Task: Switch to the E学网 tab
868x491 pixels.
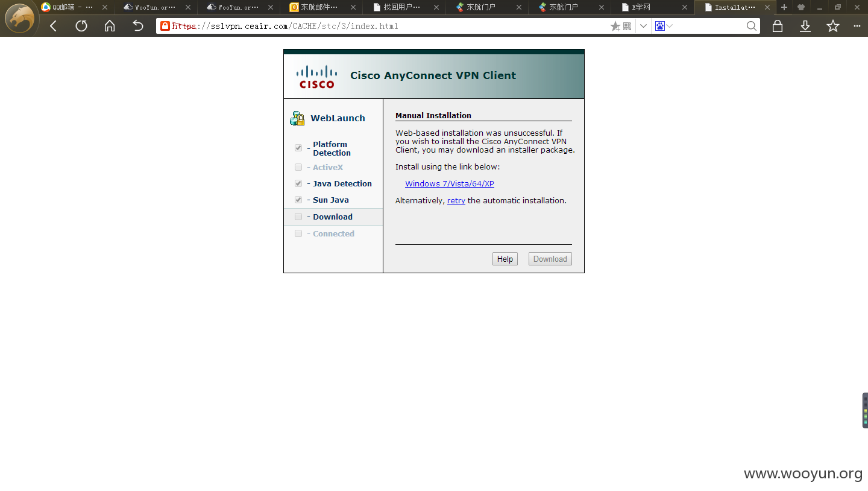Action: [x=652, y=7]
